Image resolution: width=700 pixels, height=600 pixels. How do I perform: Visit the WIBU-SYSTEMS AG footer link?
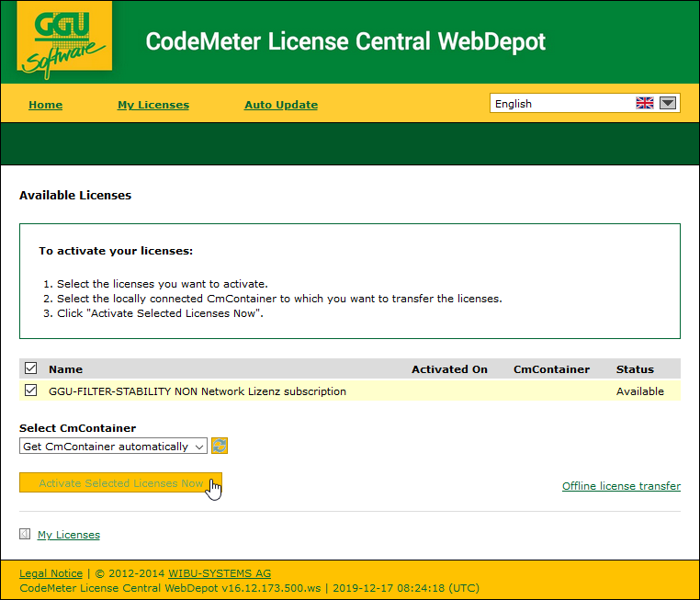[220, 573]
